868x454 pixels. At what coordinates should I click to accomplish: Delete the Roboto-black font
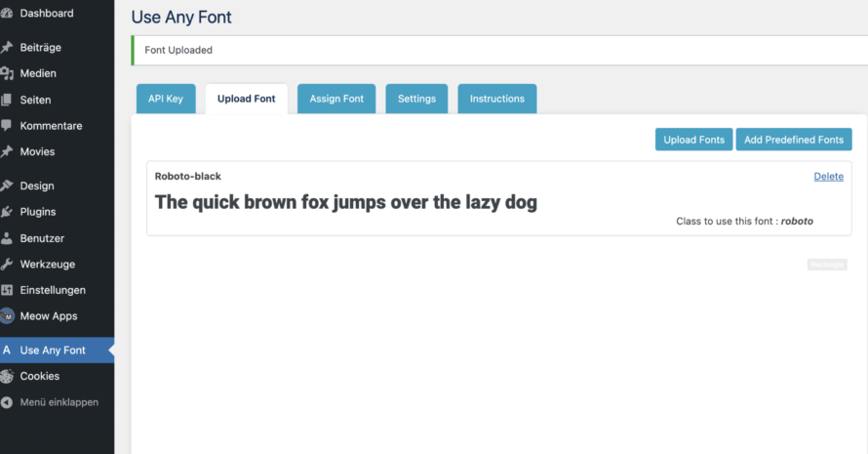[828, 176]
